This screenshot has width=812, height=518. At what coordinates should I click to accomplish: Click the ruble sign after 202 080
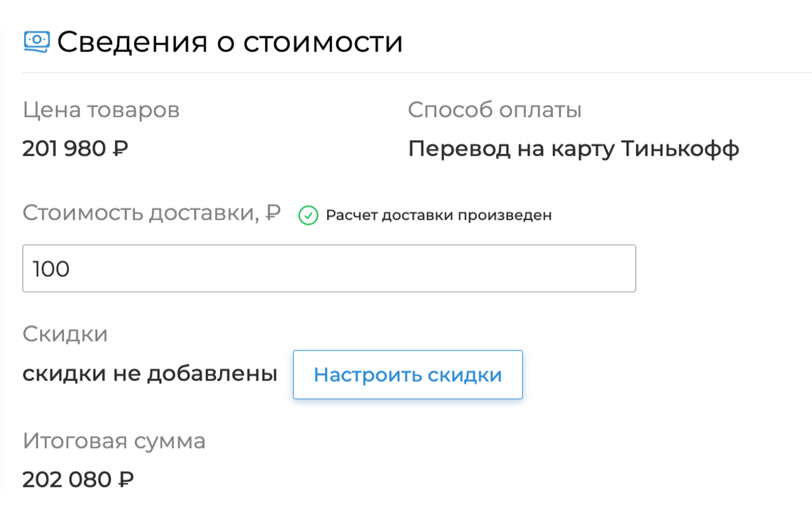126,480
